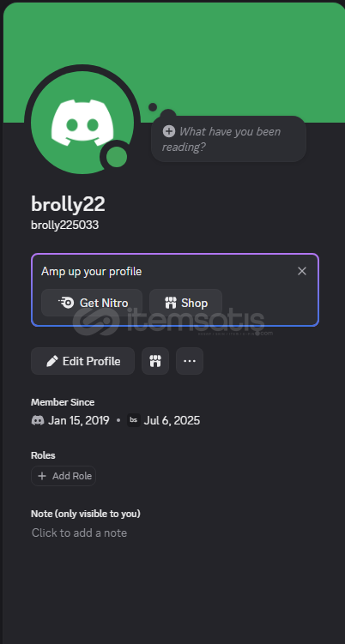Click the Add Role button
The image size is (345, 644).
coord(64,476)
